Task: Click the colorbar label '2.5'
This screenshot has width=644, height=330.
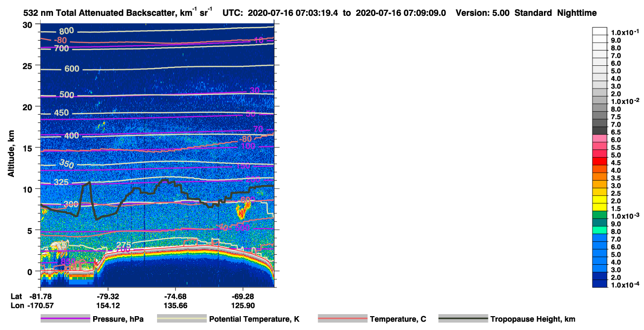Action: tap(616, 193)
